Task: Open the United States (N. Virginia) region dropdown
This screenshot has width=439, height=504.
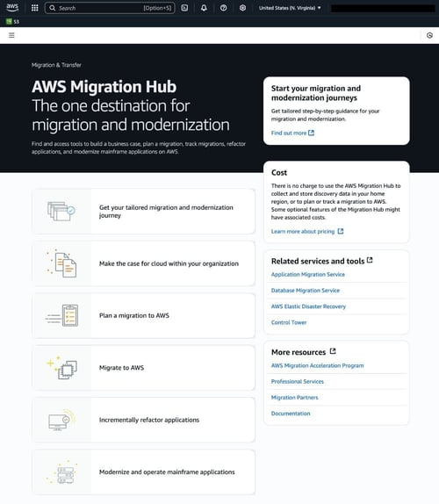Action: (290, 8)
